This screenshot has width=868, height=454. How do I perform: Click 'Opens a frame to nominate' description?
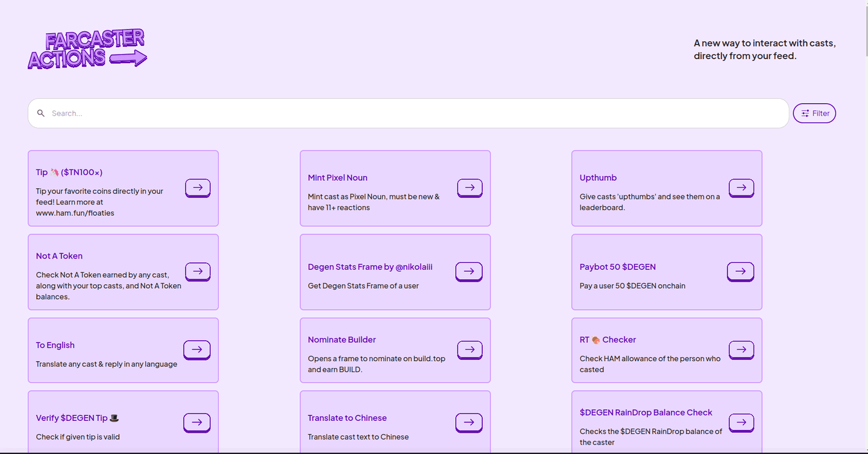point(377,364)
